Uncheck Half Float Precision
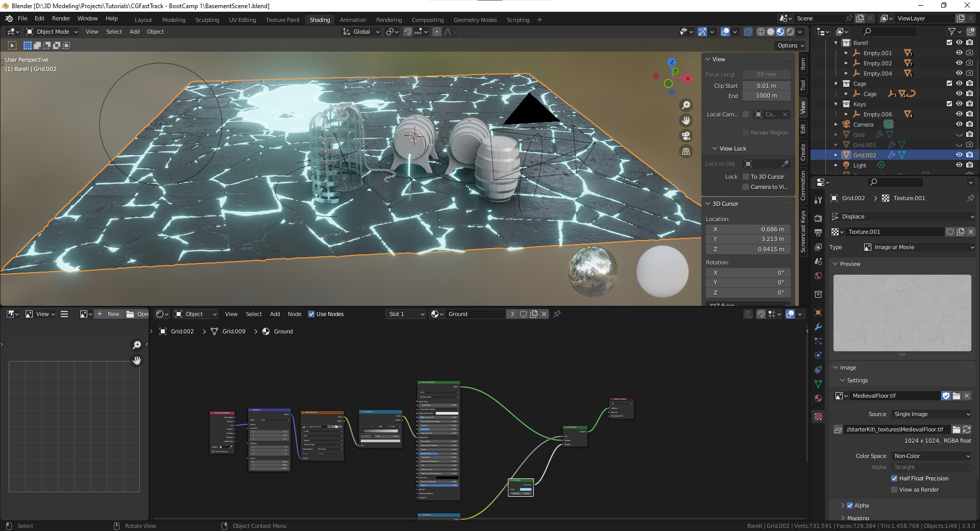This screenshot has width=980, height=531. [x=894, y=478]
